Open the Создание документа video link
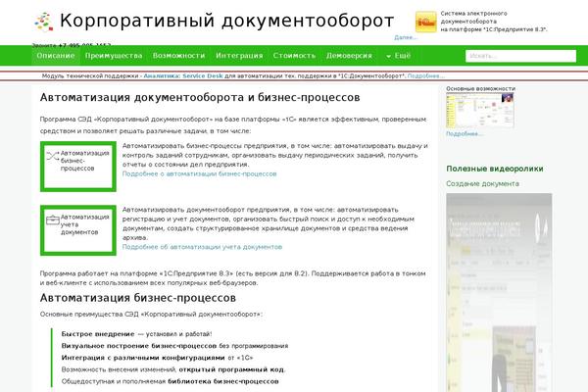The height and width of the screenshot is (392, 588). pos(482,184)
